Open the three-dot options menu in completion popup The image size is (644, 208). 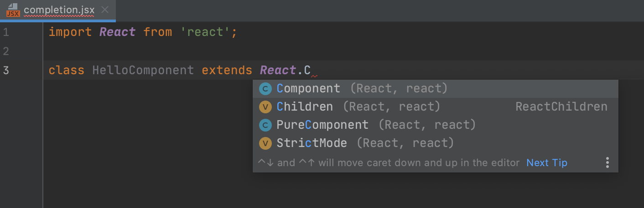coord(607,162)
